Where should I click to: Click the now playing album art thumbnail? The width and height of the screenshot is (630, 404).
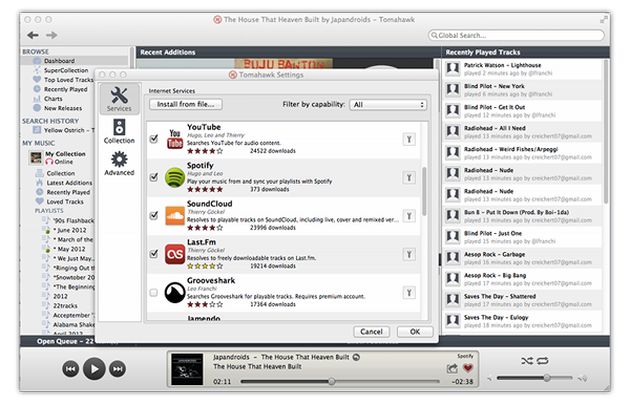coord(187,369)
